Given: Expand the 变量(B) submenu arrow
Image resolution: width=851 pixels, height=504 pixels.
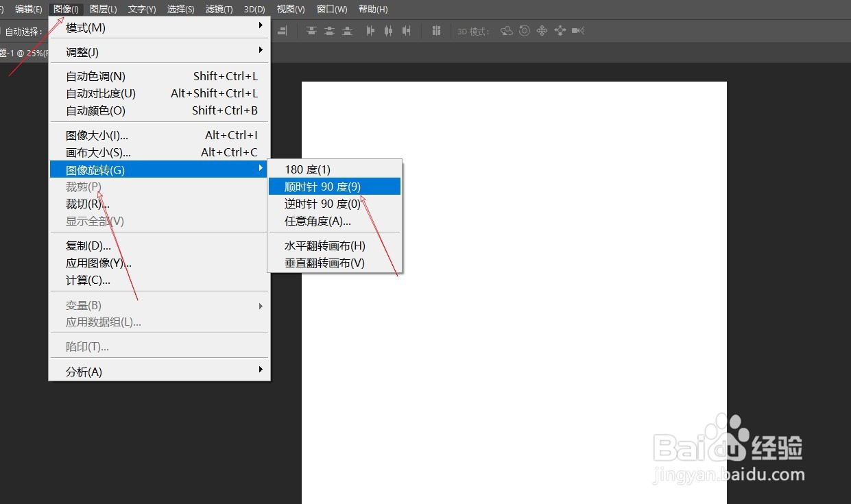Looking at the screenshot, I should [x=261, y=306].
